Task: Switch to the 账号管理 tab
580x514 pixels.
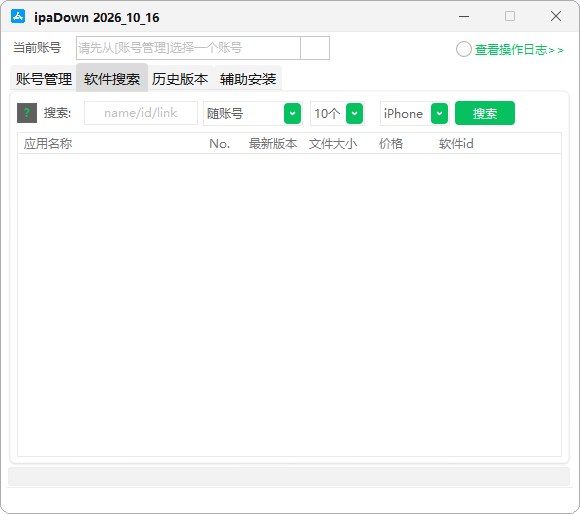Action: click(x=43, y=79)
